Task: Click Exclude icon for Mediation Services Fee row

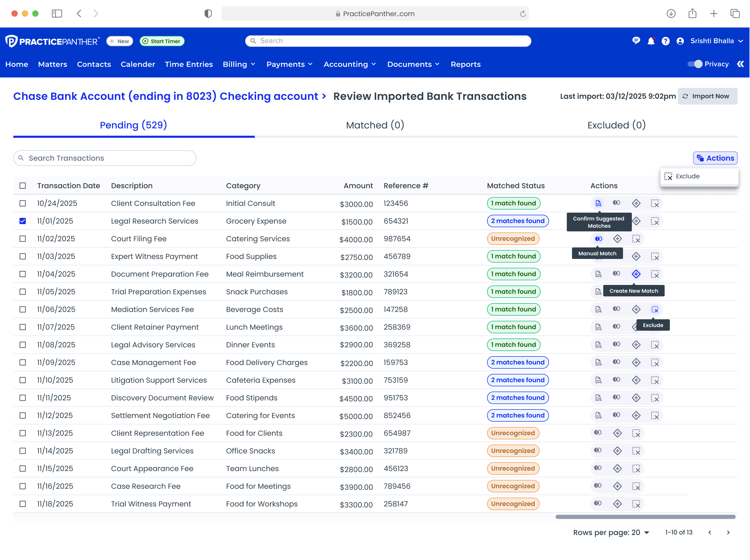Action: pos(655,309)
